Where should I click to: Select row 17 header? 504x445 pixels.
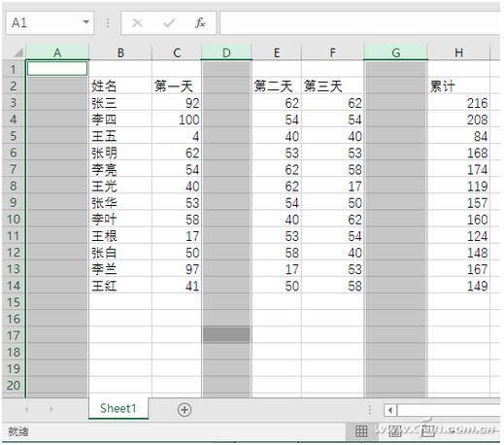point(14,335)
